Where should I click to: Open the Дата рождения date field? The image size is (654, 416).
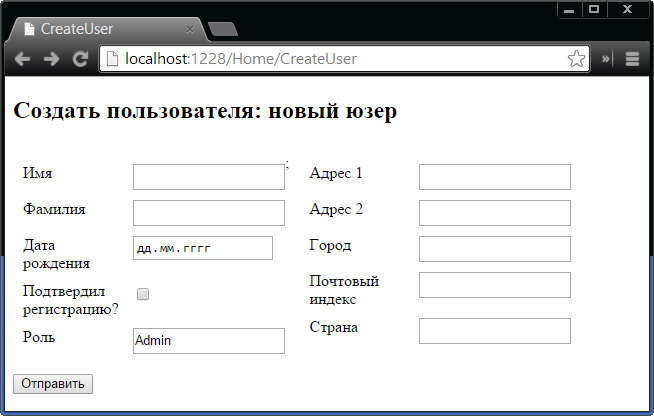203,248
